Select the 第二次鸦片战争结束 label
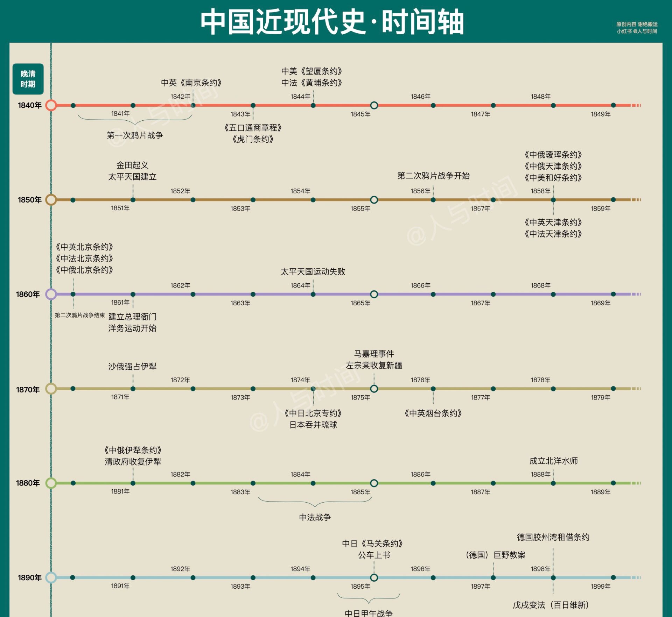The image size is (672, 617). (80, 315)
